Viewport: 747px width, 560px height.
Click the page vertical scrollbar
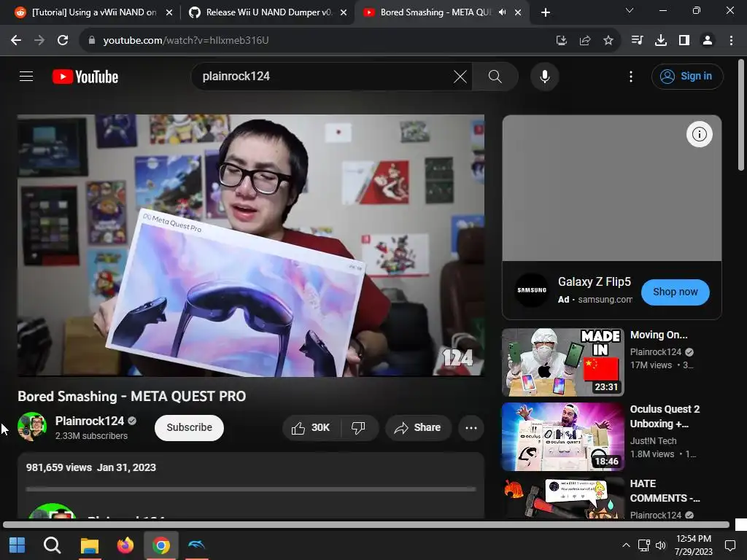tap(741, 115)
